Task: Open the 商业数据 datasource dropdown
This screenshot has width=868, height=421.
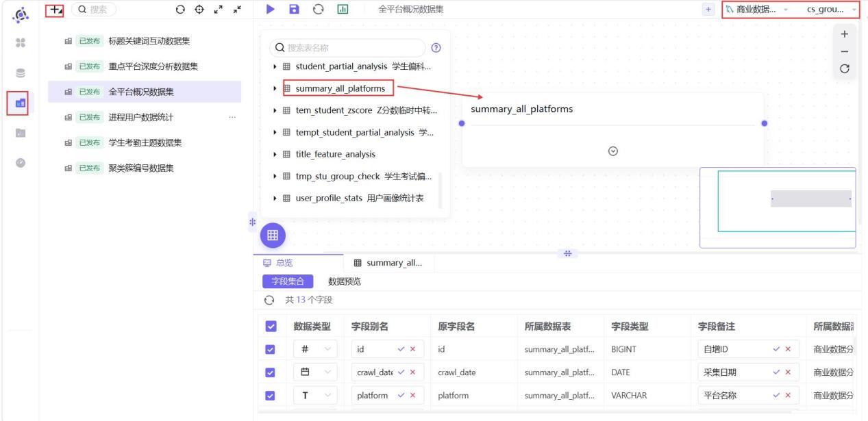Action: 757,10
